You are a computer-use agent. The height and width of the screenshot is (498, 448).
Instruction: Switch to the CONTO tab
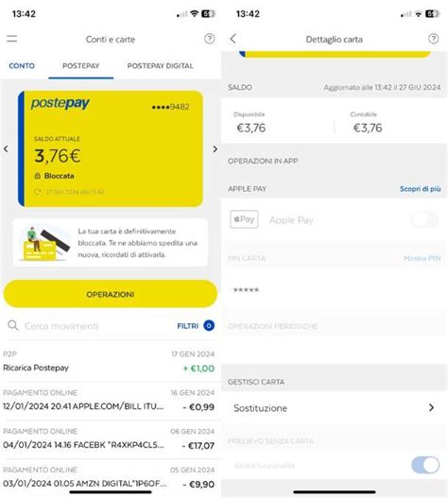[x=22, y=66]
